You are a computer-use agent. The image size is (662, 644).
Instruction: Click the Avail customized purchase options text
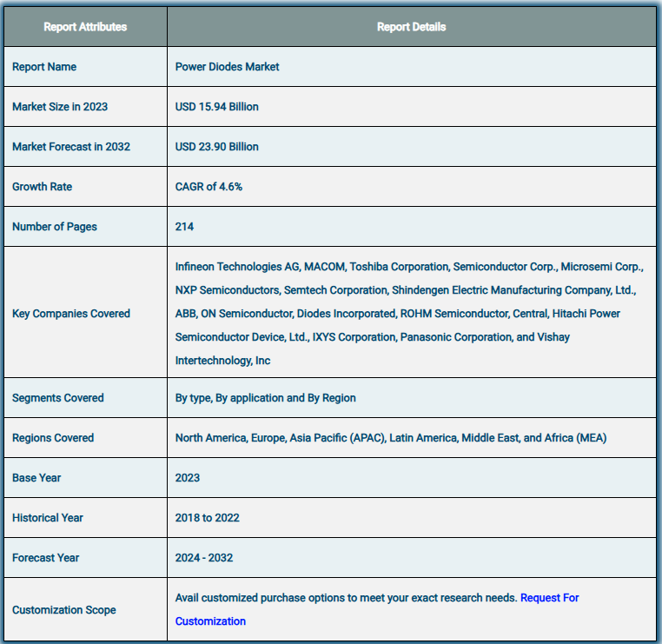pos(346,598)
